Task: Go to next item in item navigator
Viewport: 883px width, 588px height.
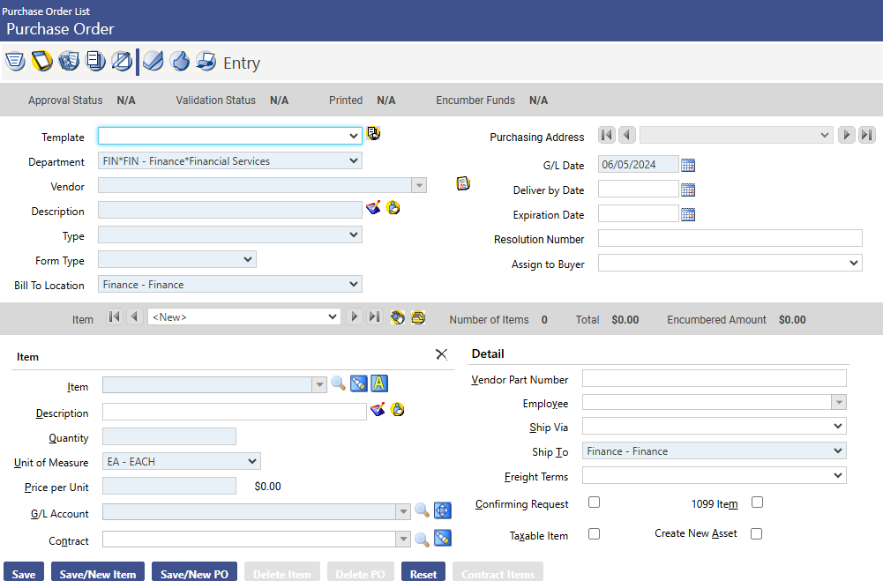Action: point(355,316)
